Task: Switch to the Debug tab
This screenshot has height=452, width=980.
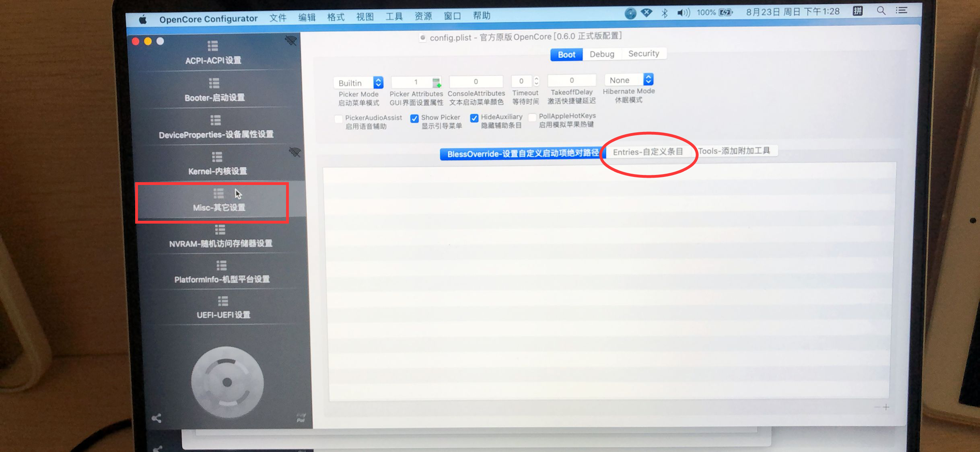Action: pyautogui.click(x=602, y=54)
